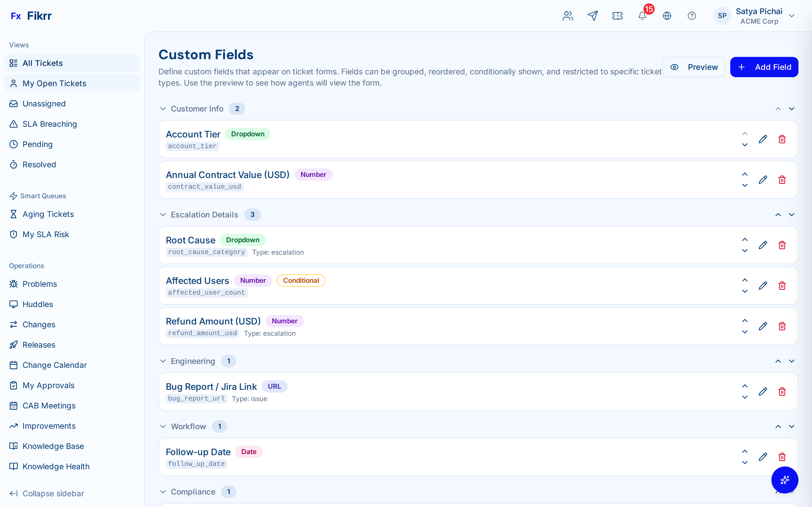Viewport: 812px width, 507px height.
Task: Open the help question mark icon
Action: click(692, 16)
